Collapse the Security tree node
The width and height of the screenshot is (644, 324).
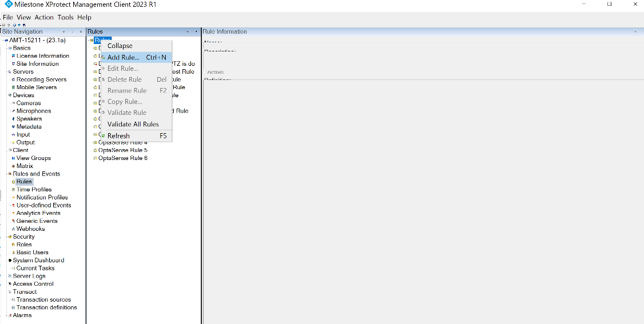[x=6, y=237]
